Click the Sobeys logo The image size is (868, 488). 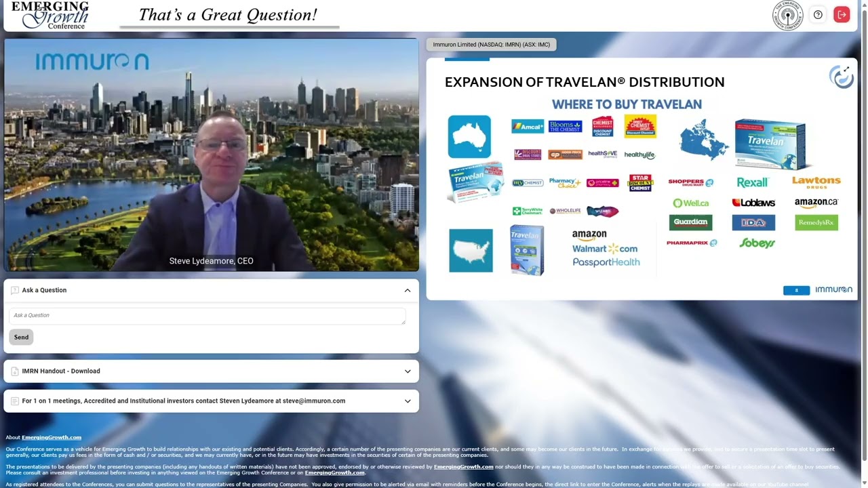[757, 243]
